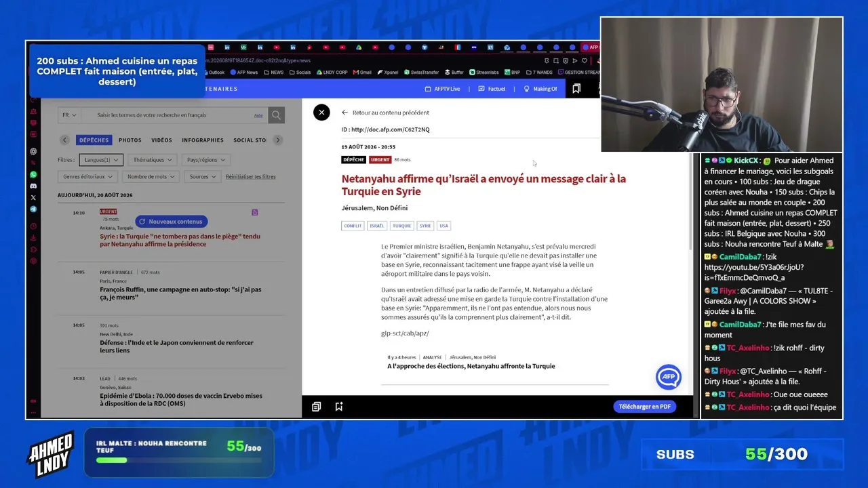The width and height of the screenshot is (868, 488).
Task: Click the Aide link in search bar
Action: click(258, 116)
